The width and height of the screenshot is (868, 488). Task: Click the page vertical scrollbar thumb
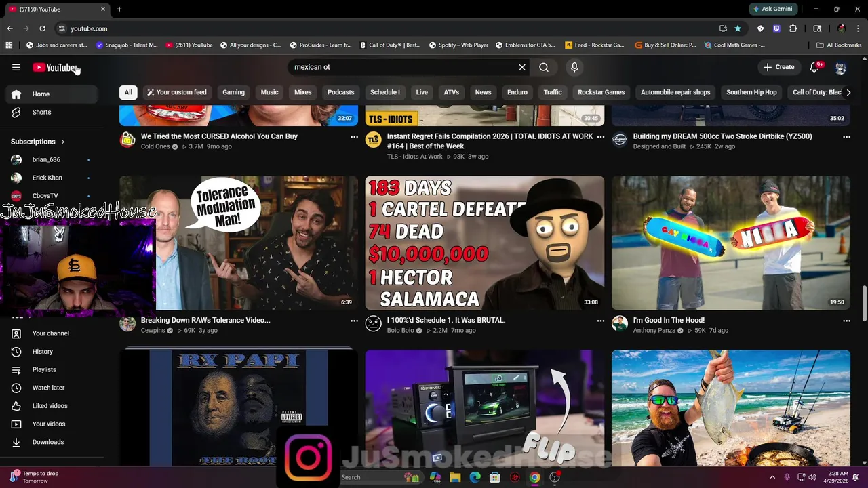[864, 304]
